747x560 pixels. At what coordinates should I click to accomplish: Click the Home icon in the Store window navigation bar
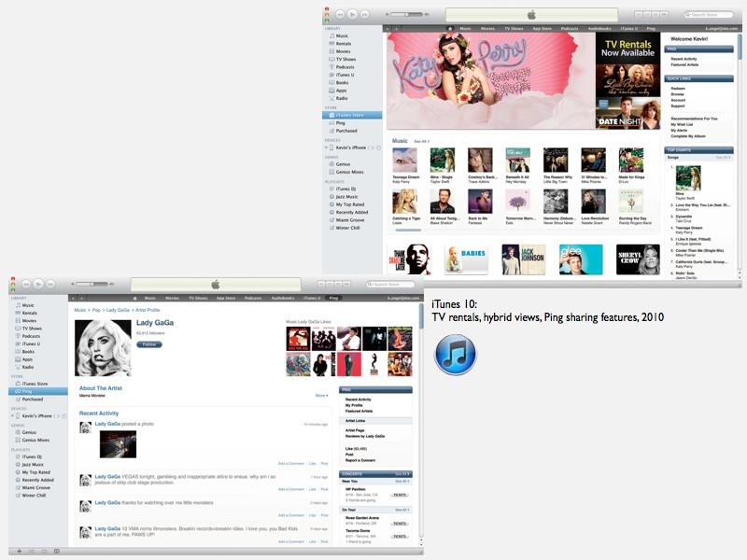[x=449, y=29]
